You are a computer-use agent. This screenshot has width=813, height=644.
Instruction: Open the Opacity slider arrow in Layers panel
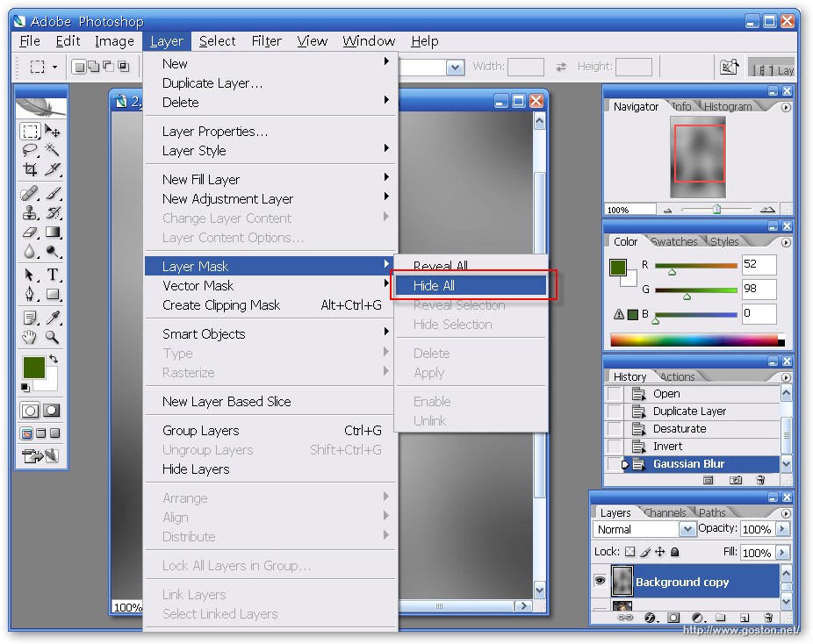coord(782,529)
